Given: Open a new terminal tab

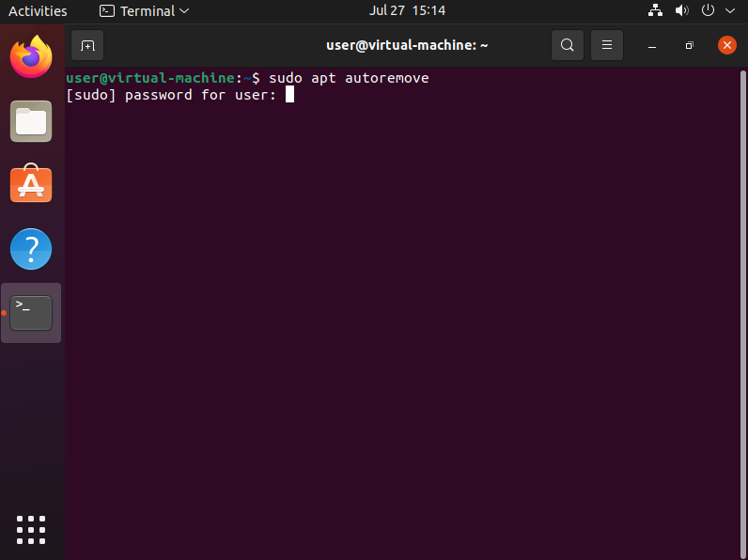Looking at the screenshot, I should (87, 45).
